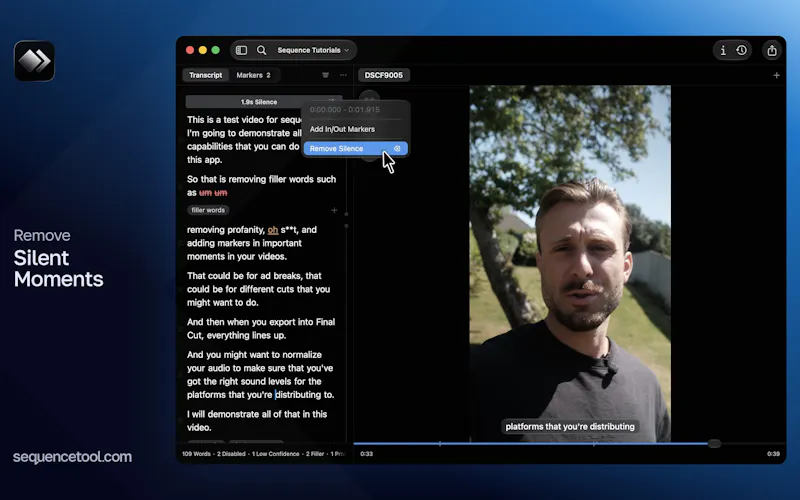The height and width of the screenshot is (500, 800).
Task: Open the version history clock icon
Action: point(741,50)
